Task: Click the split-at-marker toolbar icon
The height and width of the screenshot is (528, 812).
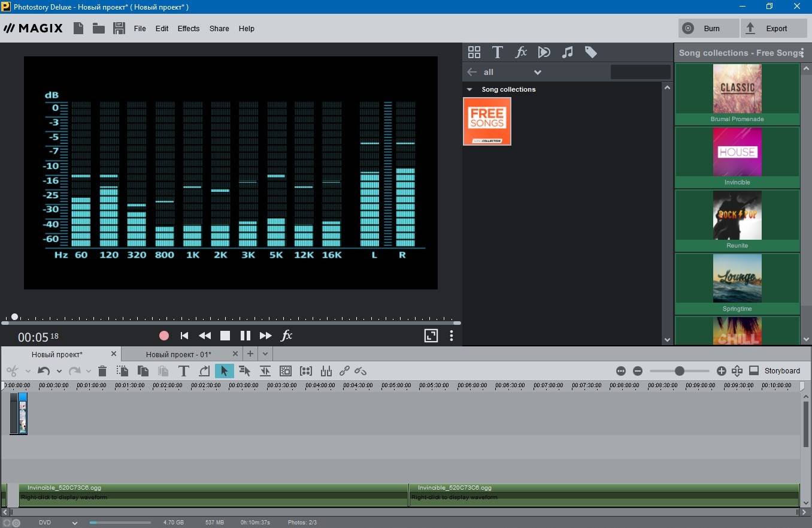Action: pyautogui.click(x=265, y=371)
